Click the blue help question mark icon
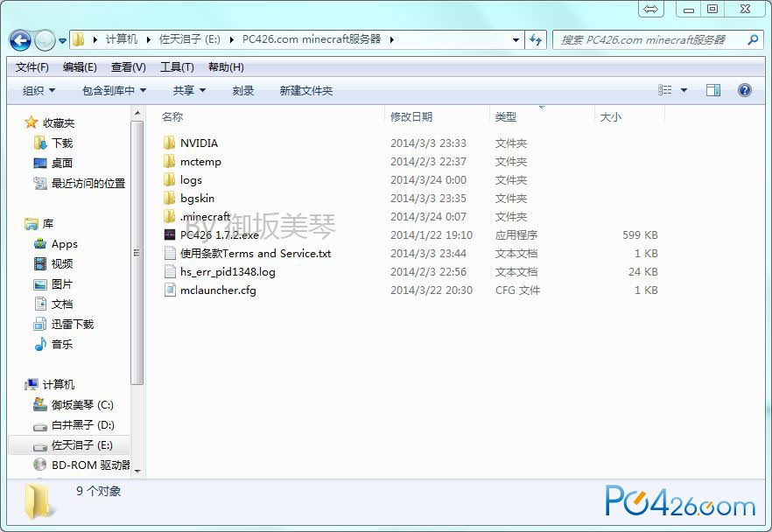The width and height of the screenshot is (772, 532). 744,89
